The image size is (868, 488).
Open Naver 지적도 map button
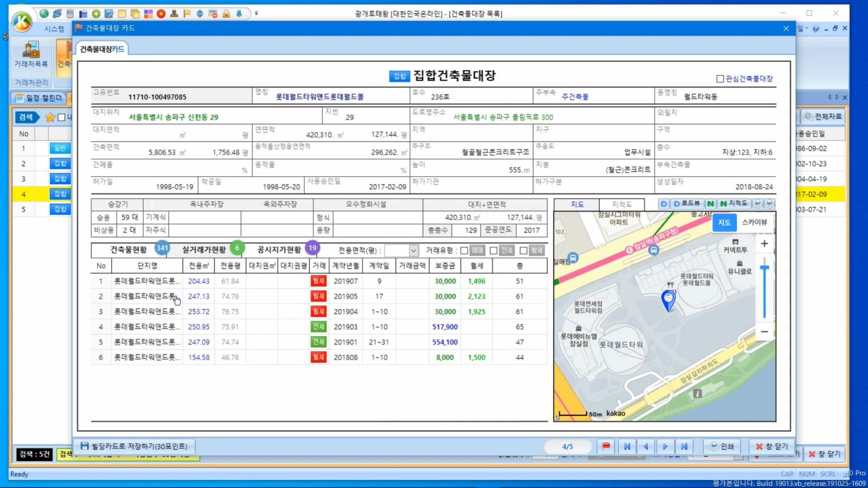(734, 203)
